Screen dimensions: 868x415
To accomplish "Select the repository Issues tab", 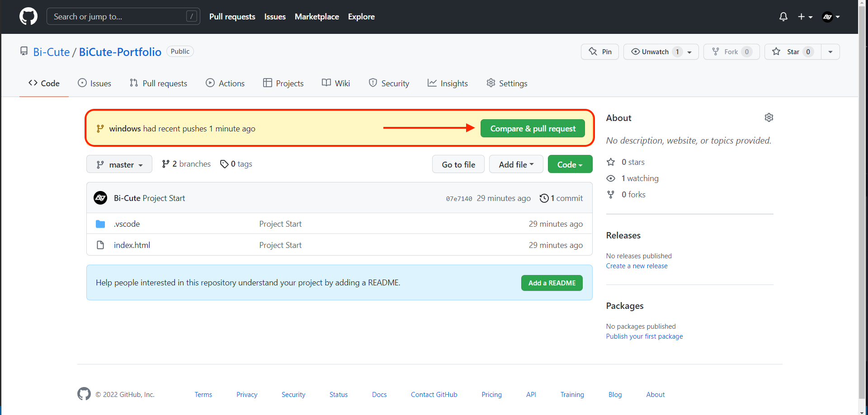I will (94, 83).
